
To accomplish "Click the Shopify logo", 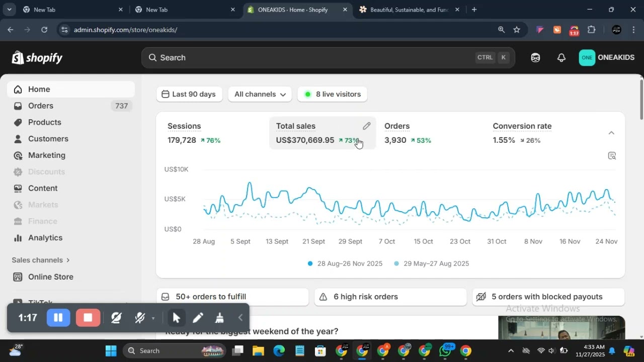I will [37, 58].
